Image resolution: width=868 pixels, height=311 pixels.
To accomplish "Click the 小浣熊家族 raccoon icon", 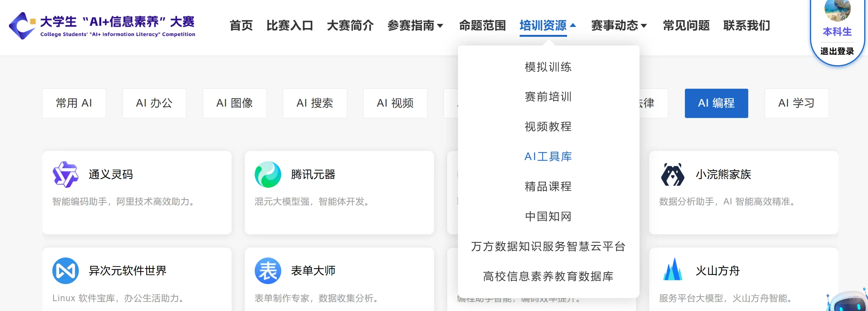I will tap(673, 174).
